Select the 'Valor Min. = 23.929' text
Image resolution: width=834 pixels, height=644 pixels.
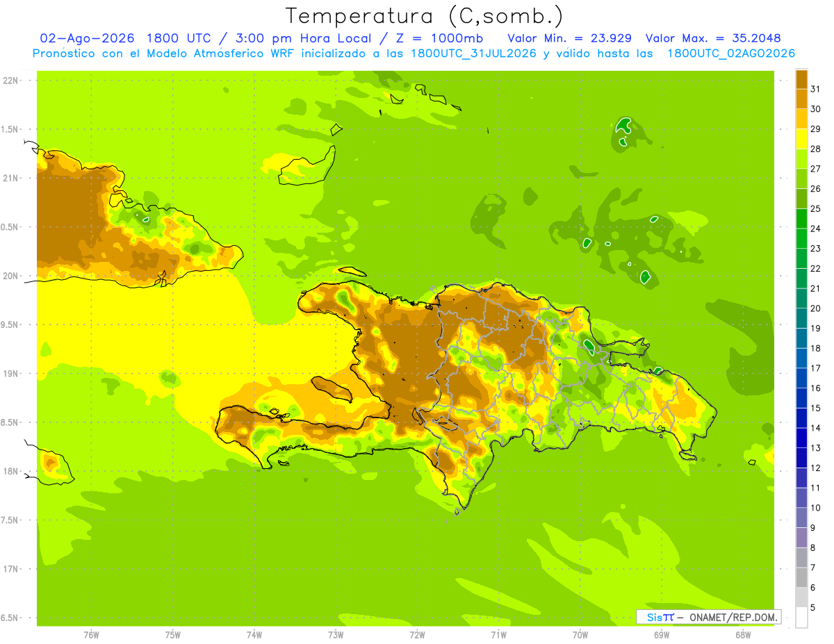click(570, 38)
